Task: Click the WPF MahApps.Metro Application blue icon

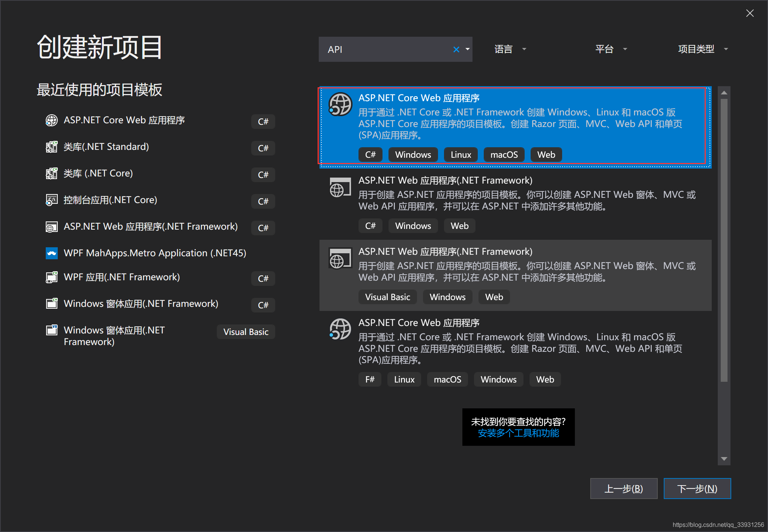Action: 51,253
